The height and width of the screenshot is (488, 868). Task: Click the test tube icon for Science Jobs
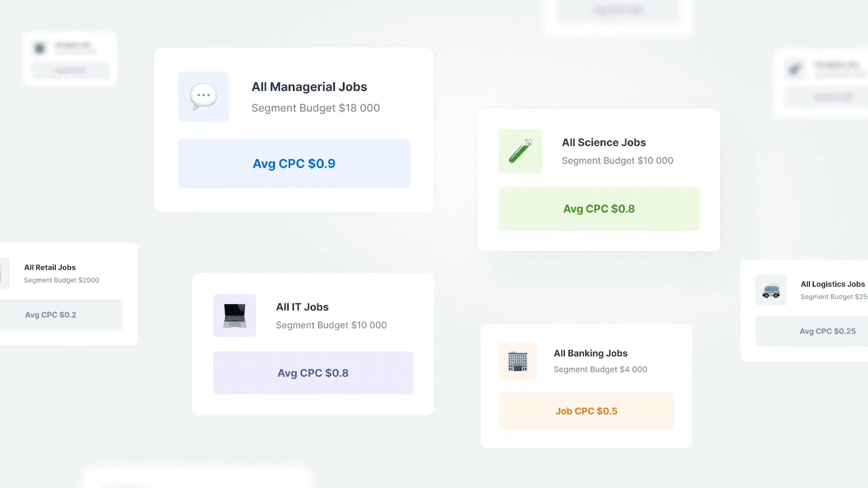pos(520,151)
